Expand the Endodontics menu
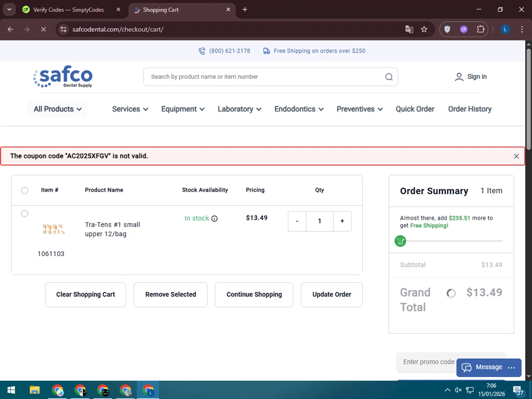This screenshot has width=532, height=399. click(299, 109)
